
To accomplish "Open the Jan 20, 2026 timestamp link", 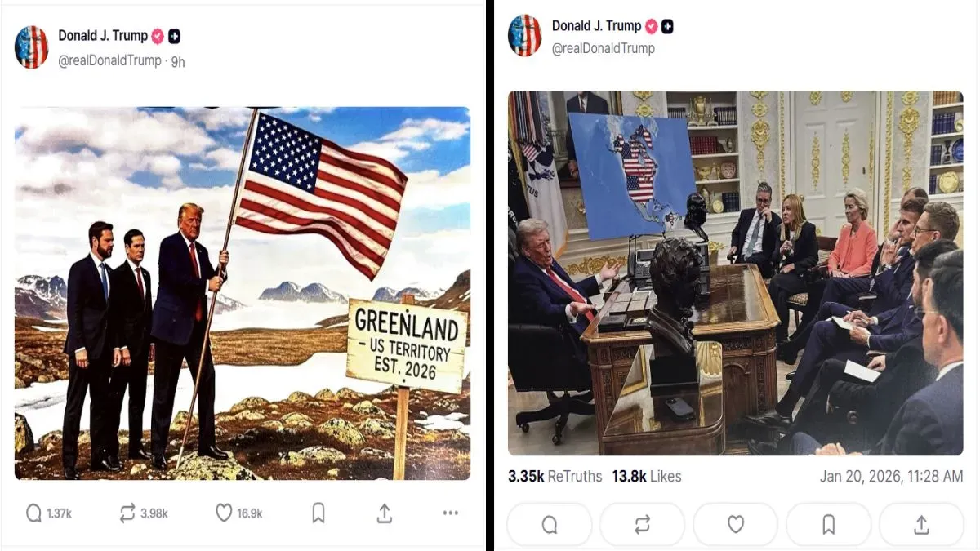I will [892, 477].
